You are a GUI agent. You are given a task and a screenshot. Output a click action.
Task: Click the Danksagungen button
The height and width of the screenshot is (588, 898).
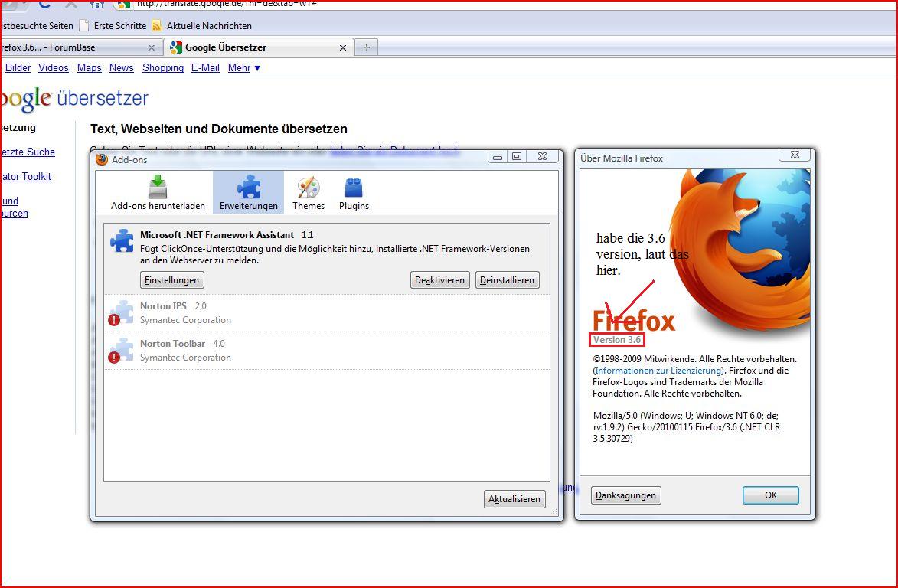coord(626,495)
